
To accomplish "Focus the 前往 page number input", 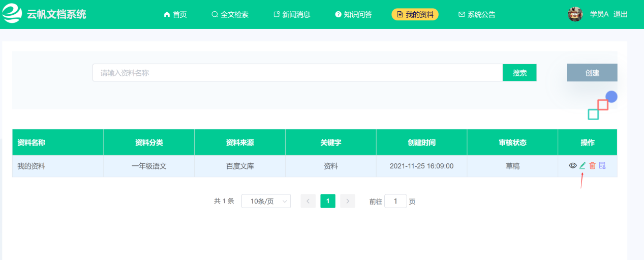I will (x=395, y=201).
